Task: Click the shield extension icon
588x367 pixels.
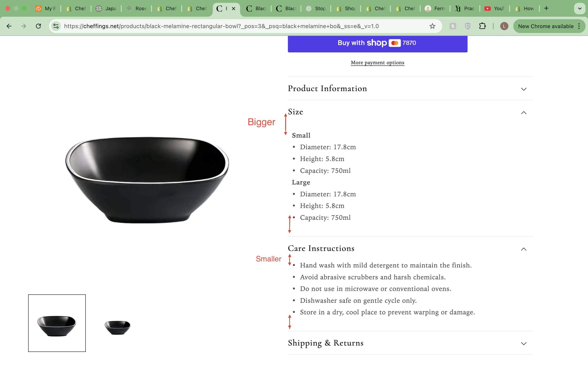Action: (x=468, y=26)
